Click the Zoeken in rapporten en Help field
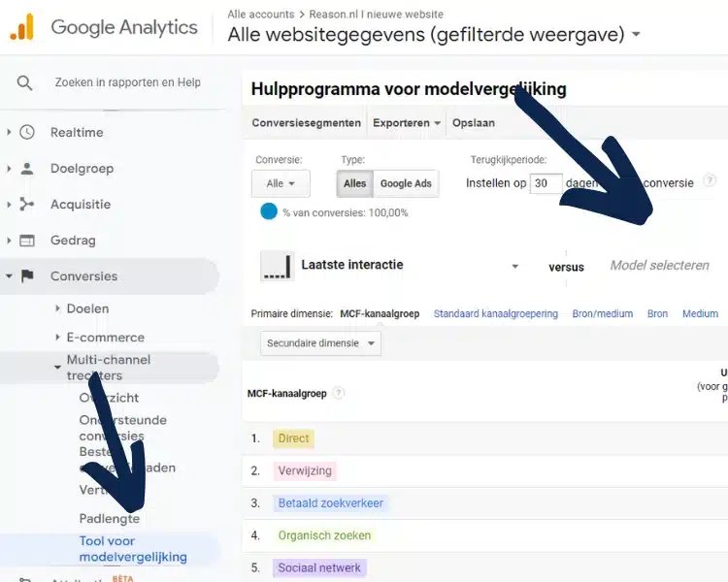Screen dimensions: 728x582 (x=128, y=82)
